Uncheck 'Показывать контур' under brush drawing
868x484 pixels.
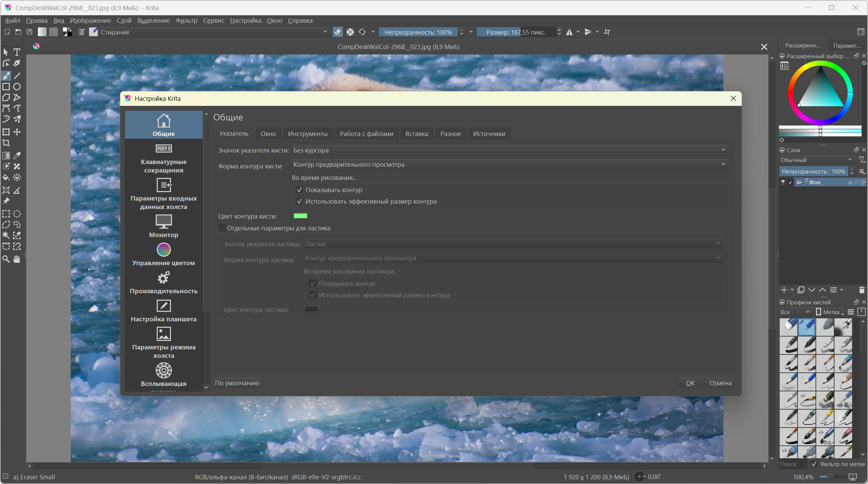point(299,190)
